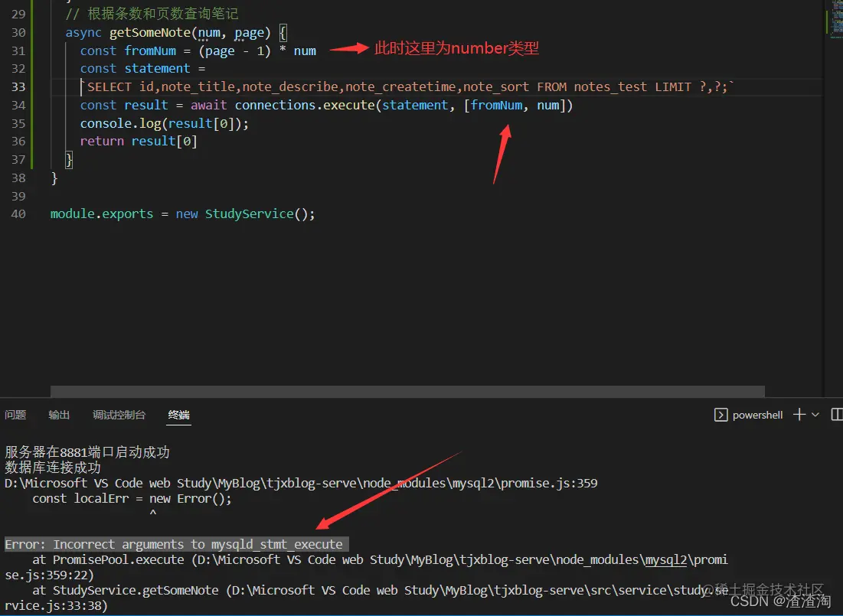Click the fromNum variable declaration on line 31
Screen dimensions: 843x616
(150, 51)
